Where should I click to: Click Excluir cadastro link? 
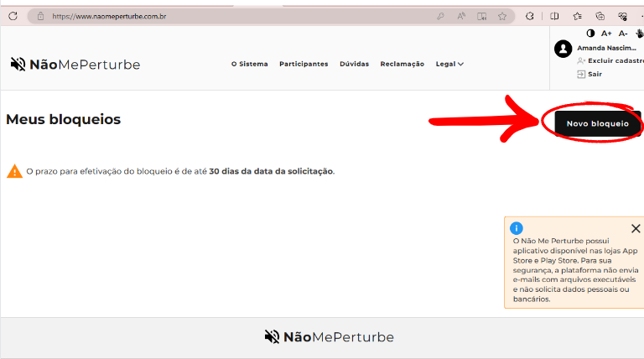point(610,60)
